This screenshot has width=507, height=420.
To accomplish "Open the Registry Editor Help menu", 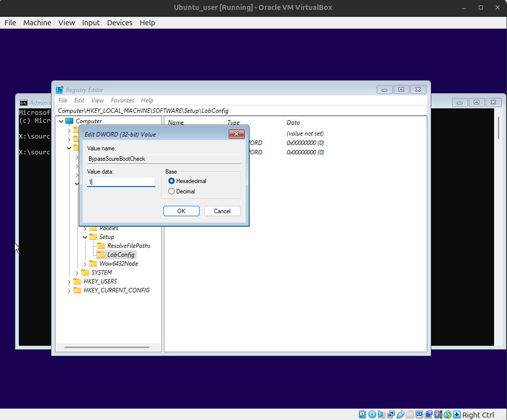I will coord(147,100).
